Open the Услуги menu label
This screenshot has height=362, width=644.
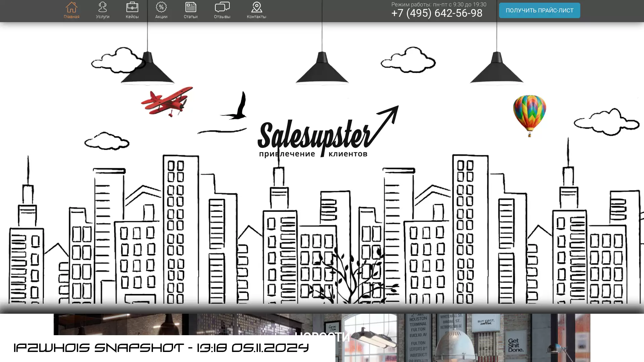tap(103, 17)
